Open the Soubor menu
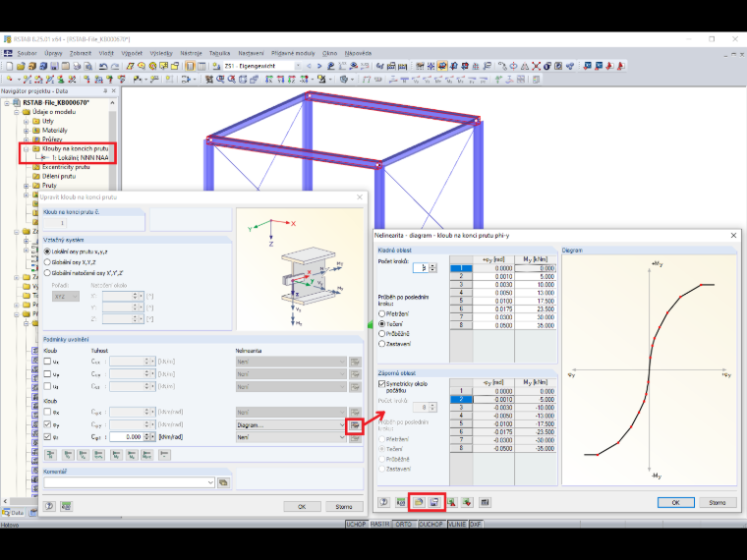 click(27, 53)
